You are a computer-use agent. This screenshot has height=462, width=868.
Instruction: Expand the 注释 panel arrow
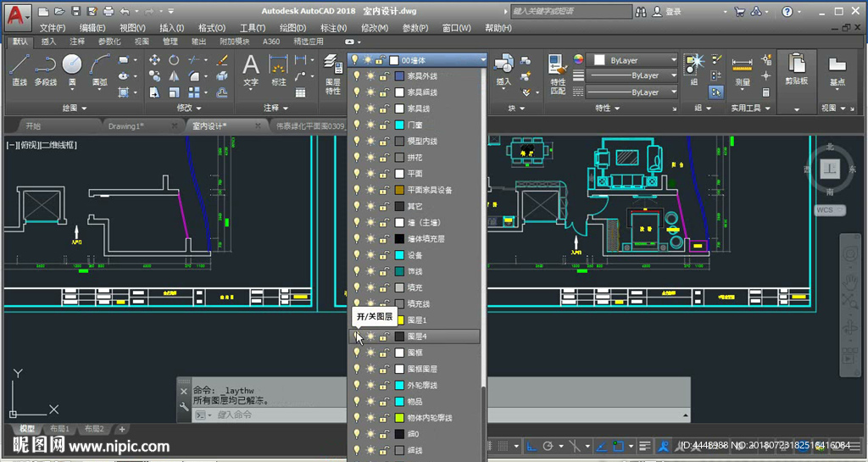(x=286, y=108)
